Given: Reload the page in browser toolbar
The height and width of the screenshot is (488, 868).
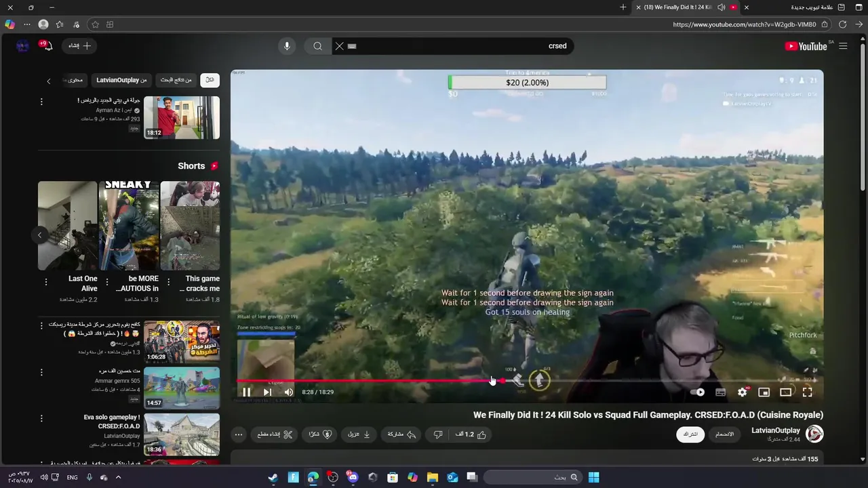Looking at the screenshot, I should tap(842, 24).
